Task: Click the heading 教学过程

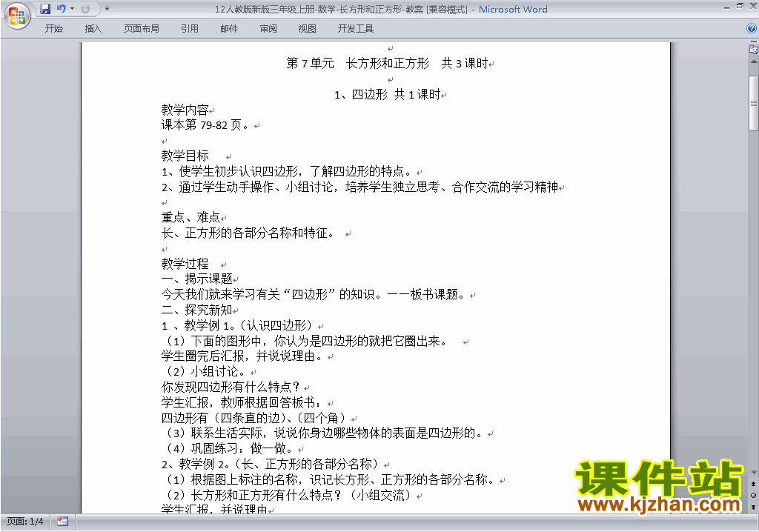Action: point(185,264)
